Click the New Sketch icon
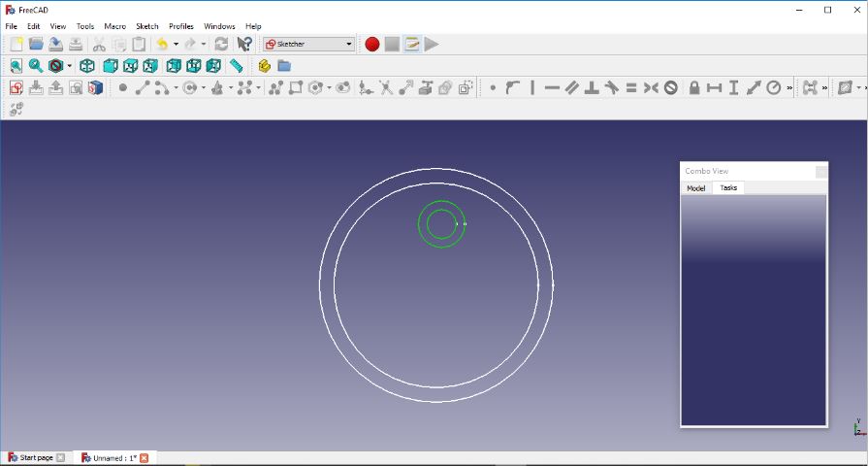Screen dimensions: 868x466 point(16,87)
